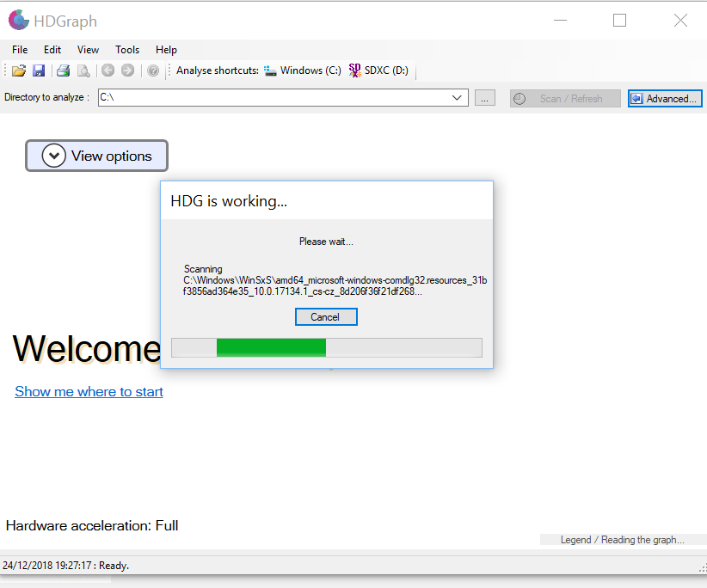Image resolution: width=707 pixels, height=588 pixels.
Task: Click the Save floppy disk icon
Action: [39, 70]
